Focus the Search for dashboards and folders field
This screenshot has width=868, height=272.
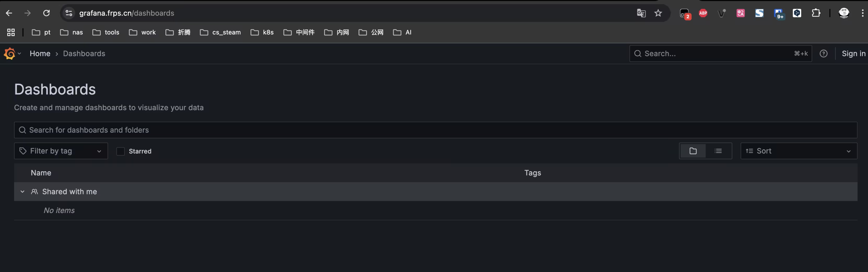click(x=436, y=130)
